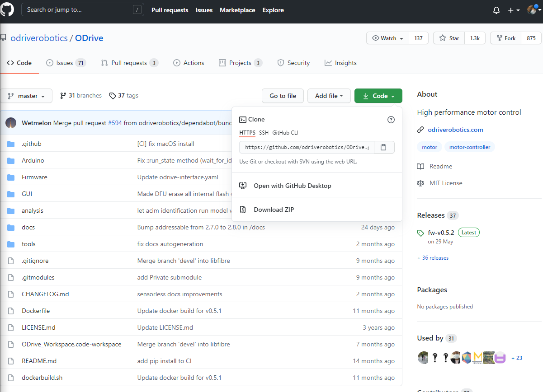Image resolution: width=543 pixels, height=392 pixels.
Task: Switch to the Projects tab
Action: (x=241, y=63)
